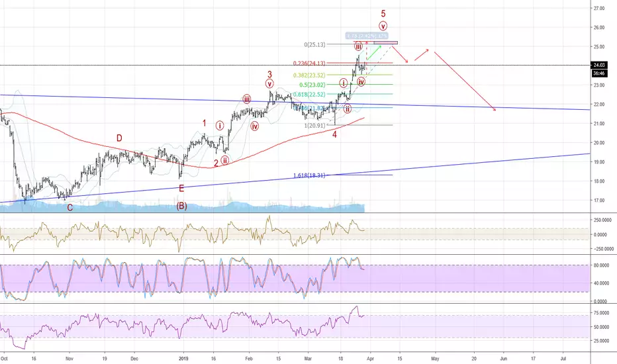Click the Oct date label on time axis
This screenshot has height=364, width=617.
coord(4,359)
